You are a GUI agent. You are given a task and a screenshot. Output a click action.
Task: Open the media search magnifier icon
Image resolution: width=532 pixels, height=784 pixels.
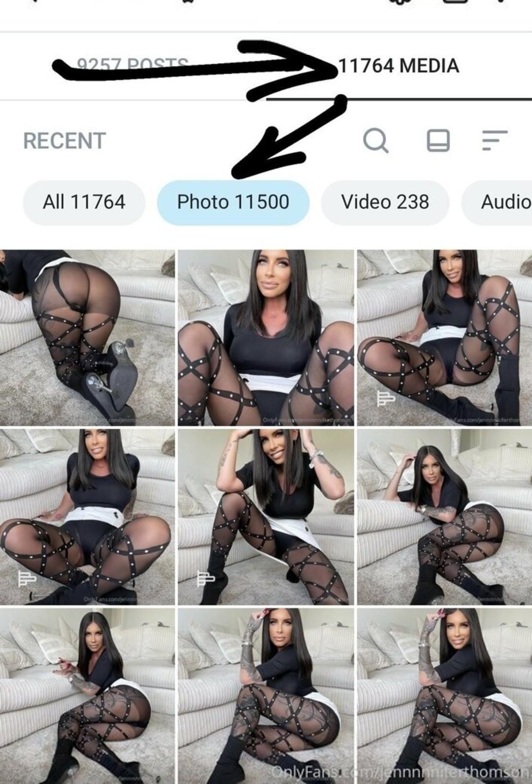pos(375,140)
